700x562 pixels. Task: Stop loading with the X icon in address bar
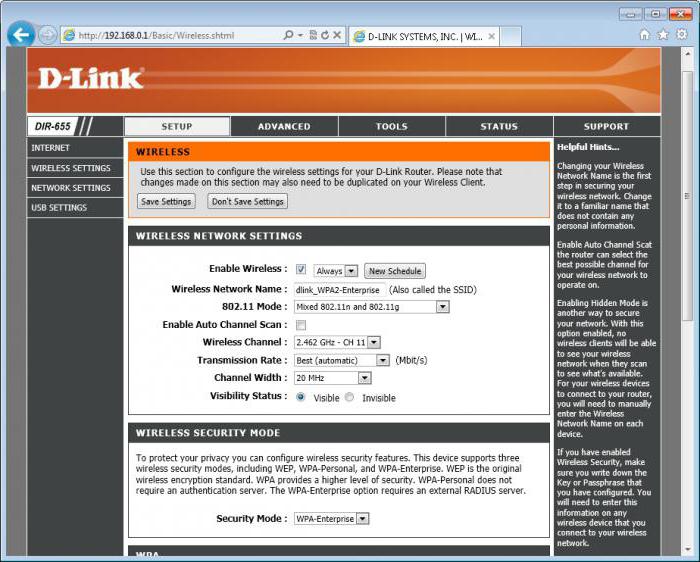337,35
